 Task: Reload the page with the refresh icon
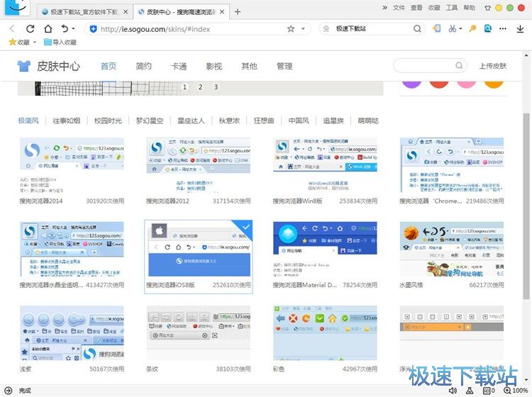tap(31, 29)
